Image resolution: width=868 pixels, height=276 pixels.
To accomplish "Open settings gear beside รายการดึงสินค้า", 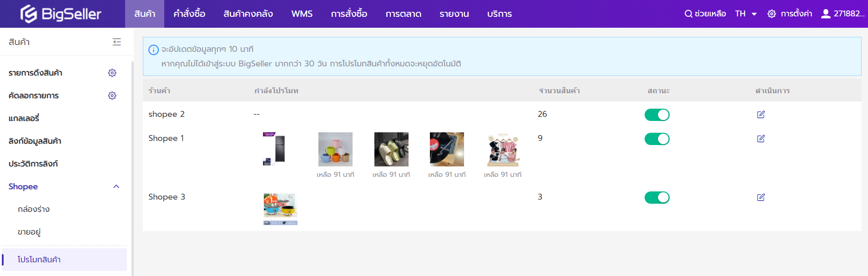I will pyautogui.click(x=112, y=73).
